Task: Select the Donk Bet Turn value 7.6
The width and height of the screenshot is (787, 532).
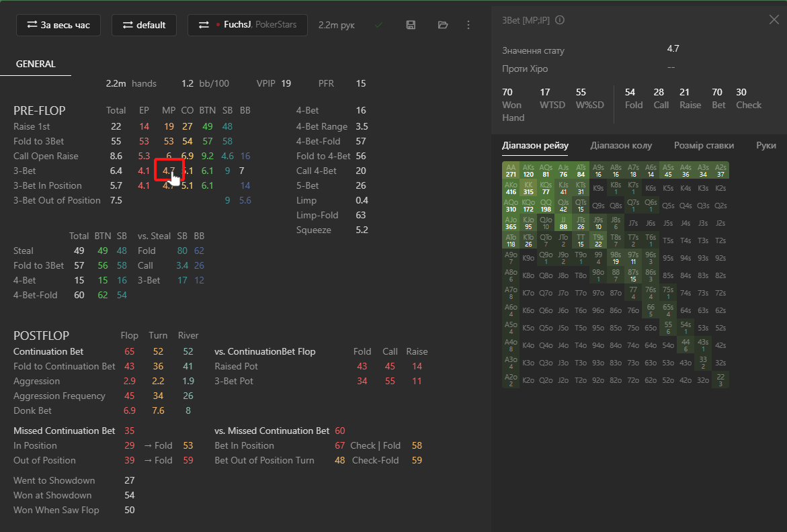Action: point(158,410)
